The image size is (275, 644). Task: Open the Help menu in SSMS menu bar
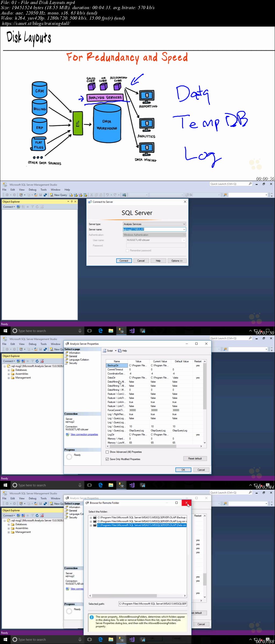coord(67,190)
